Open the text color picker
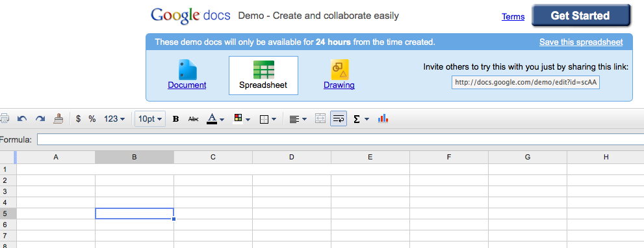 (x=215, y=119)
